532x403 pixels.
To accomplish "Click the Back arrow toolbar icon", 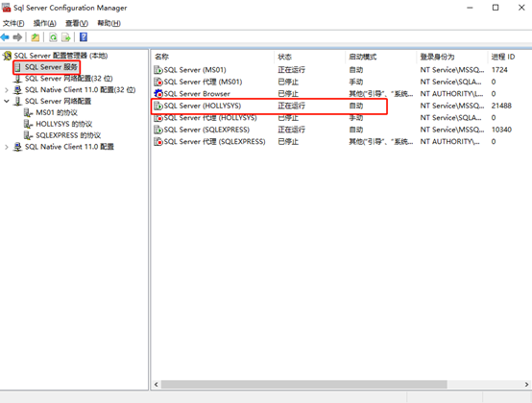I will (x=5, y=37).
